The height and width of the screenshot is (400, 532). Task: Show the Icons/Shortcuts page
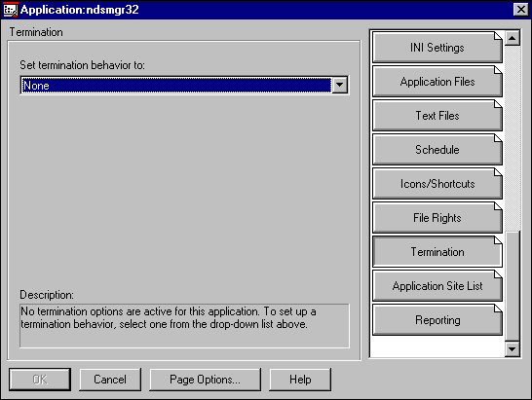(x=437, y=184)
